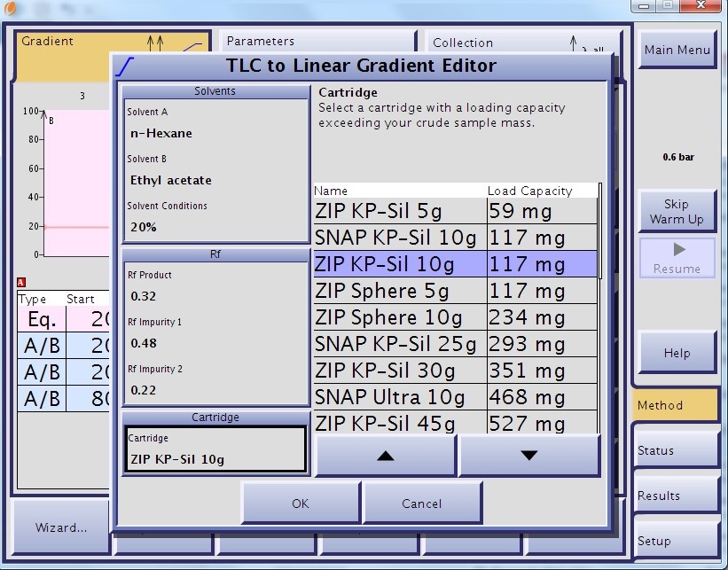Viewport: 728px width, 570px height.
Task: Click the Resume play button
Action: coord(677,259)
